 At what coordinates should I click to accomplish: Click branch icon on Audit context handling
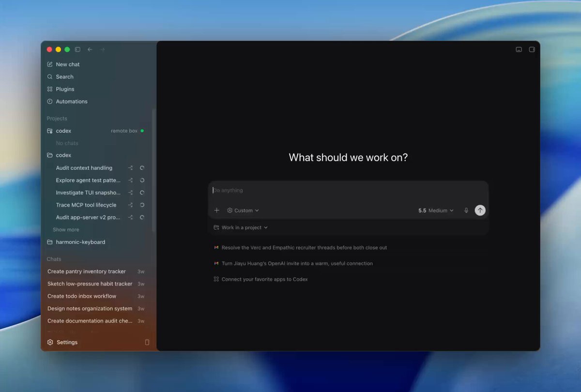130,168
